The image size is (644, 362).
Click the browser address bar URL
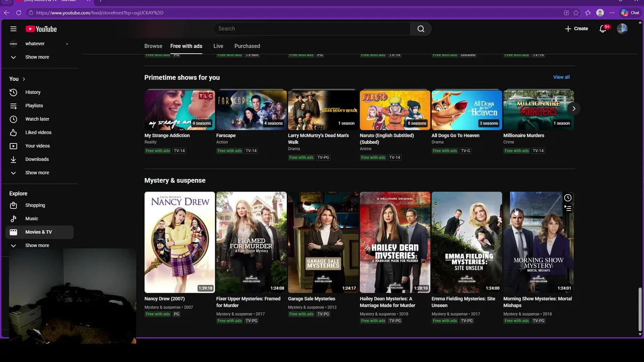pos(100,13)
